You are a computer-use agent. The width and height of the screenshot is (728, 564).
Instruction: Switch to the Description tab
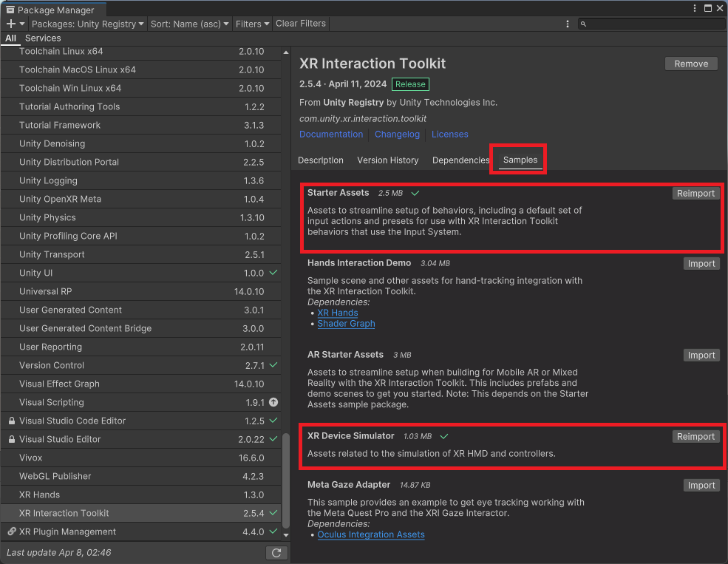321,160
